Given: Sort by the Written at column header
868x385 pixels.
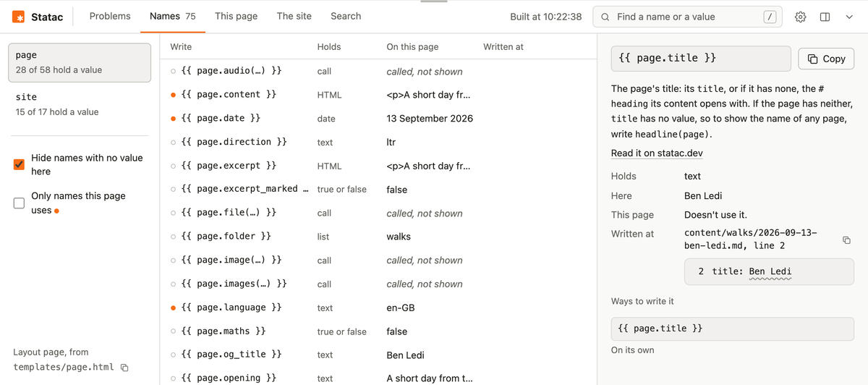Looking at the screenshot, I should pyautogui.click(x=503, y=46).
